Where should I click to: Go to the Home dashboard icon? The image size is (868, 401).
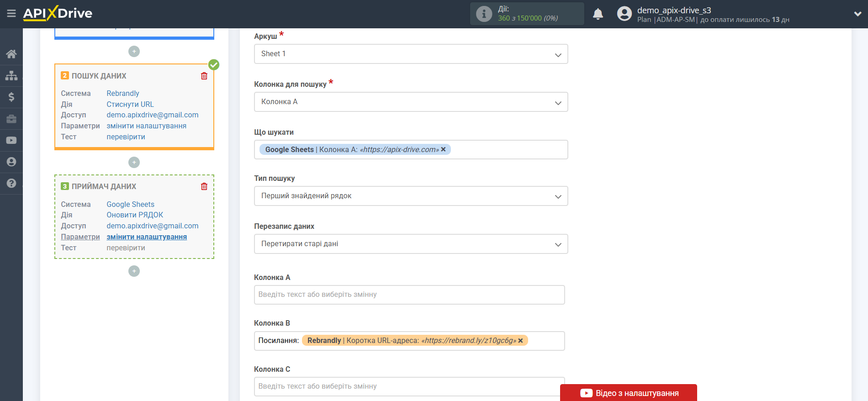click(11, 54)
